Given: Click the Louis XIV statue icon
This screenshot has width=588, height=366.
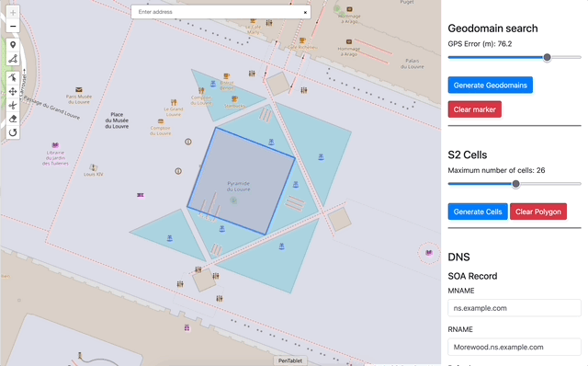Looking at the screenshot, I should click(x=94, y=167).
